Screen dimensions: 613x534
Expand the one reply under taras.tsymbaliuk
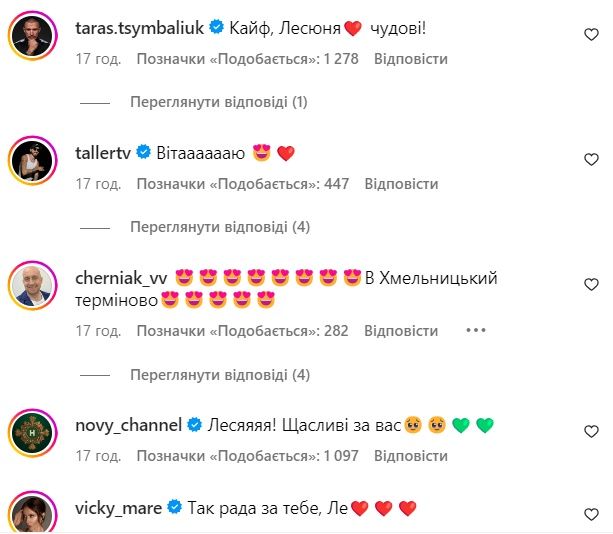pos(219,102)
